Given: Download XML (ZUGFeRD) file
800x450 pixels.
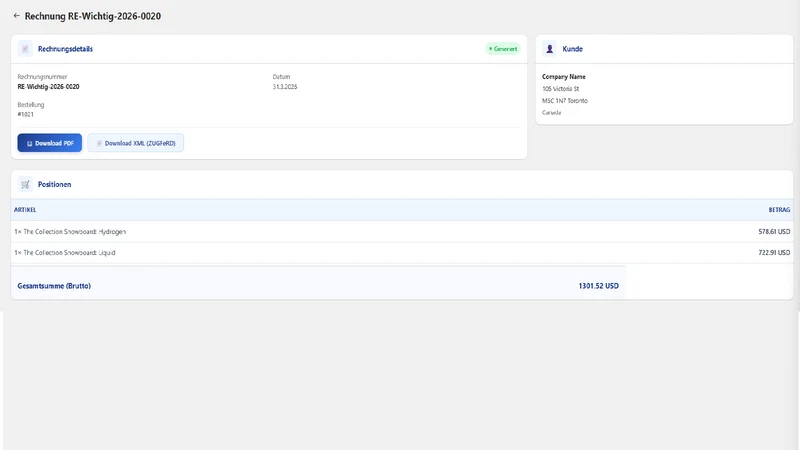Looking at the screenshot, I should tap(136, 143).
